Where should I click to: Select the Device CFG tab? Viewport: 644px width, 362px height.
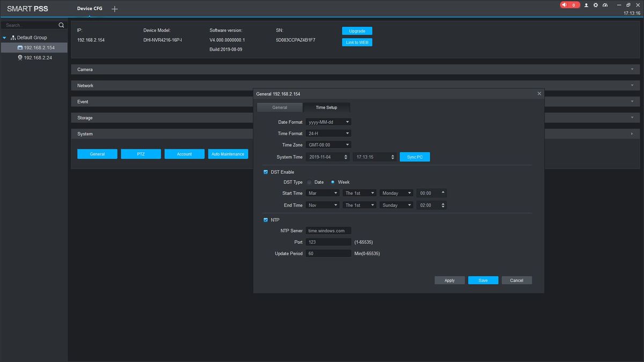tap(90, 9)
